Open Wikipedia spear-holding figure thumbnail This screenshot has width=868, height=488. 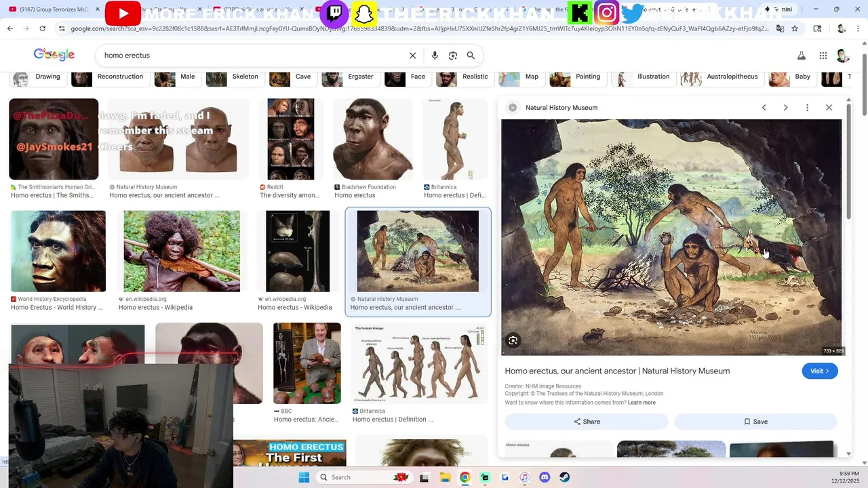pyautogui.click(x=182, y=251)
